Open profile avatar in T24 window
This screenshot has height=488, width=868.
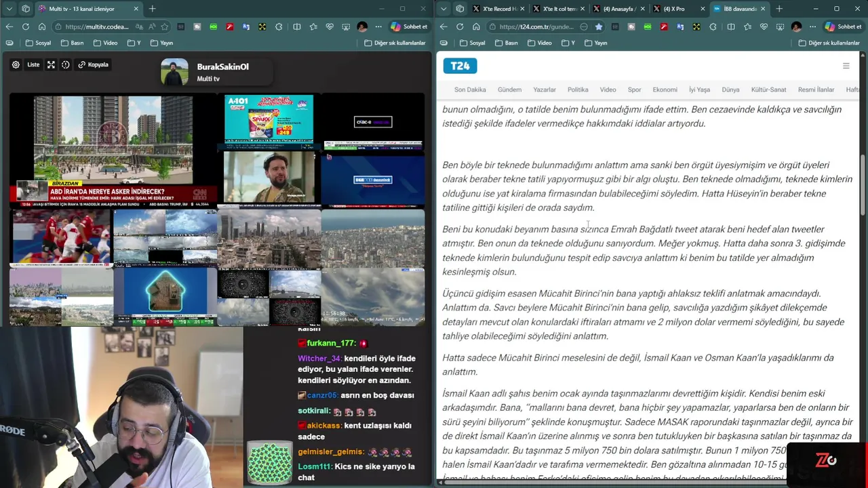click(796, 26)
